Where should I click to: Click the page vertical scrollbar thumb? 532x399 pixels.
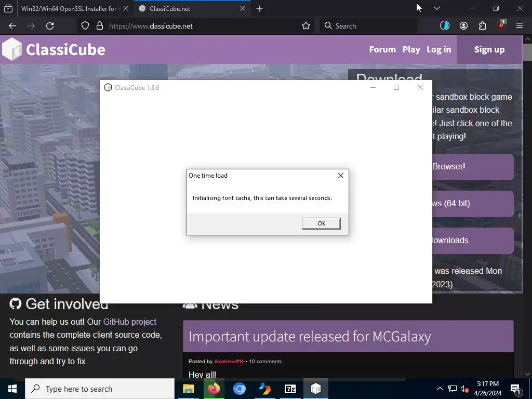(x=527, y=52)
